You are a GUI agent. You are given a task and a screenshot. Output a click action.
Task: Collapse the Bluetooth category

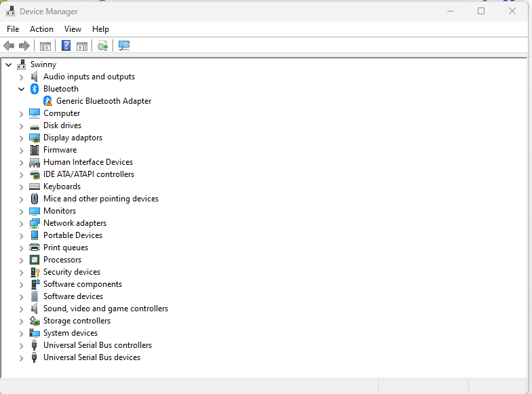point(22,90)
